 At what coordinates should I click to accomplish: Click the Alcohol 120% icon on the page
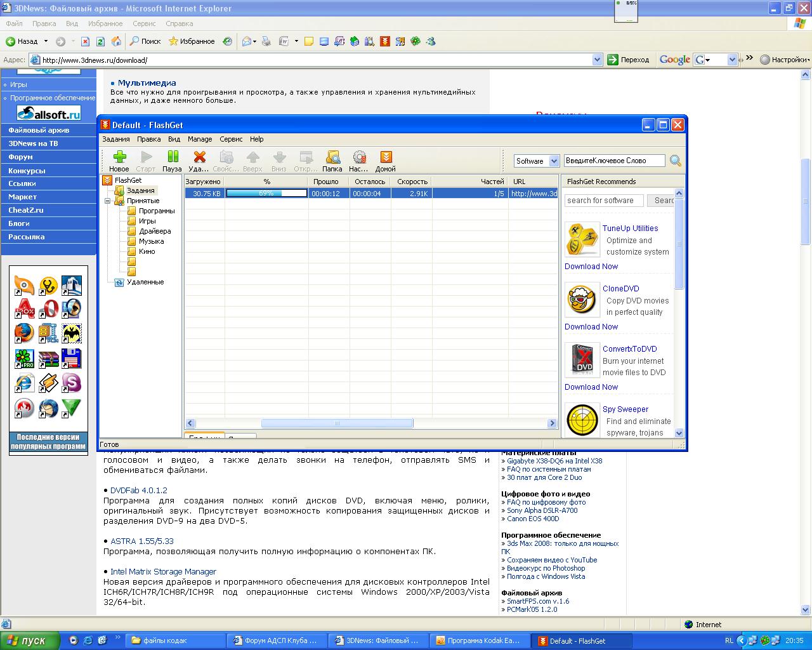click(x=24, y=308)
